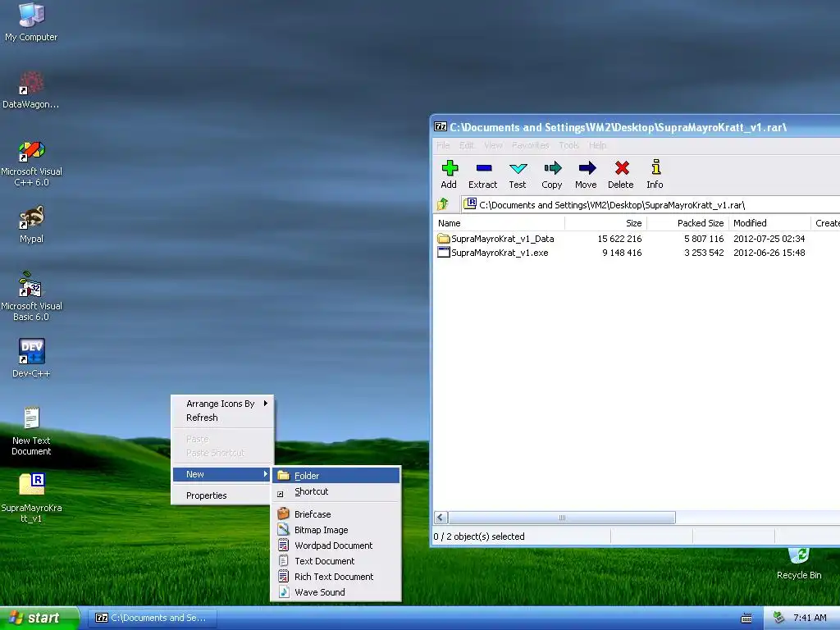Image resolution: width=840 pixels, height=630 pixels.
Task: Click the 7-Zip taskbar button
Action: (151, 618)
